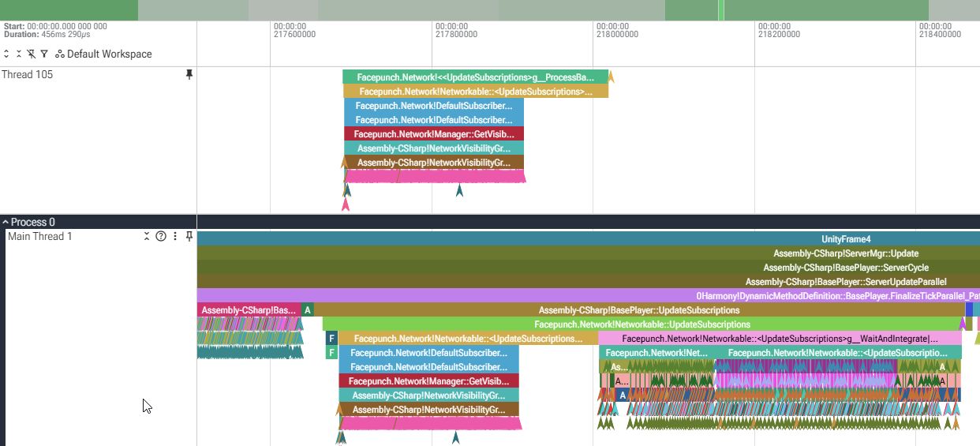Click the Main Thread 1 track label
980x446 pixels.
(x=39, y=236)
